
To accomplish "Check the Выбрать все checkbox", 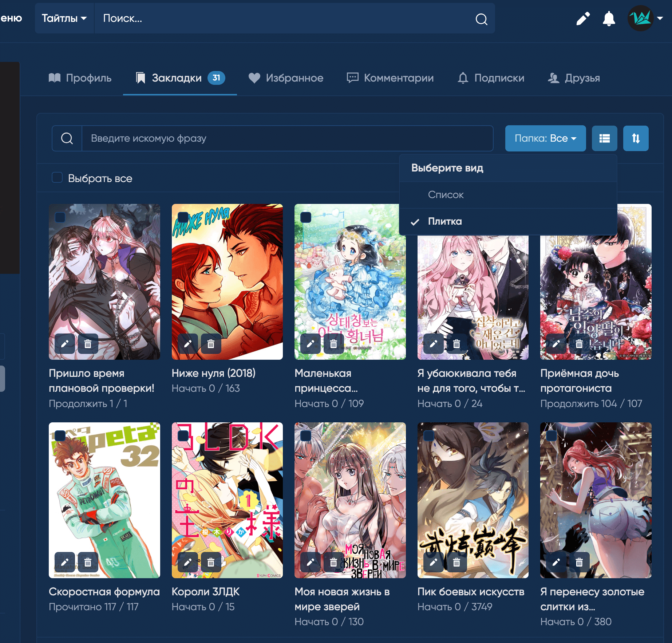I will click(x=57, y=178).
